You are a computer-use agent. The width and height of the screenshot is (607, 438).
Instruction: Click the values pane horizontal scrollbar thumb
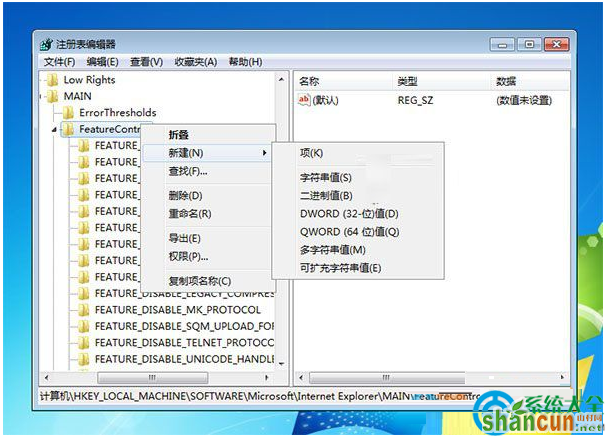(387, 377)
